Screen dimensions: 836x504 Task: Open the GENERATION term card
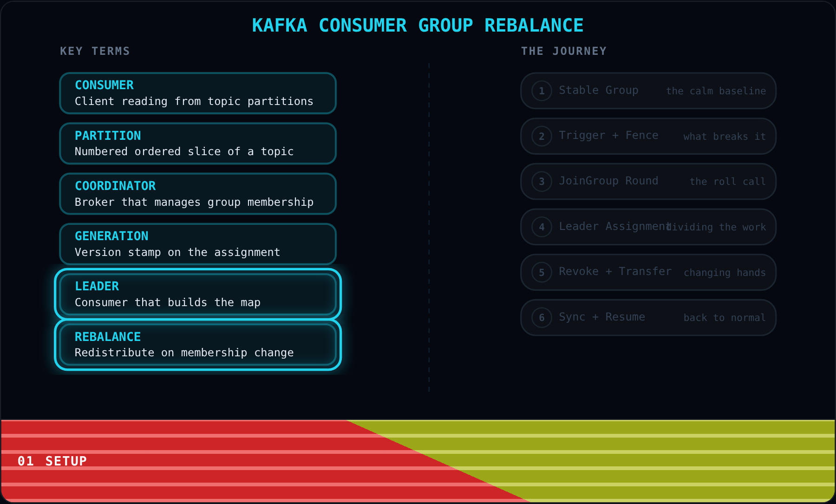198,244
